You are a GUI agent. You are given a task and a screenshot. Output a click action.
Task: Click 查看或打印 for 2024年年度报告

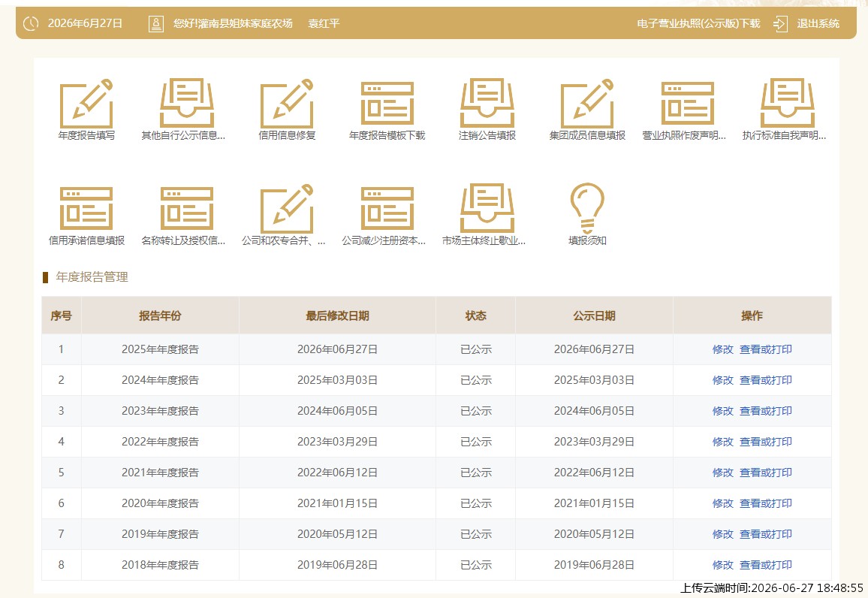pos(766,380)
